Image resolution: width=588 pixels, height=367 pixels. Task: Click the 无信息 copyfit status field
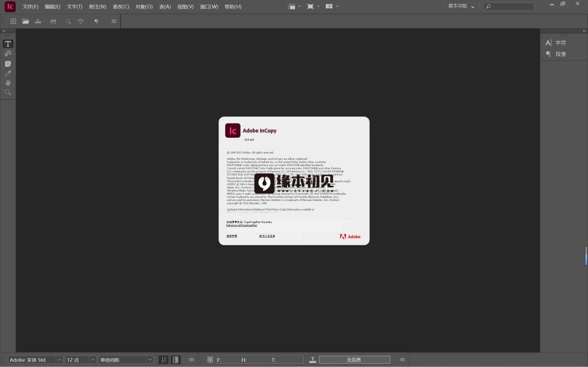354,360
